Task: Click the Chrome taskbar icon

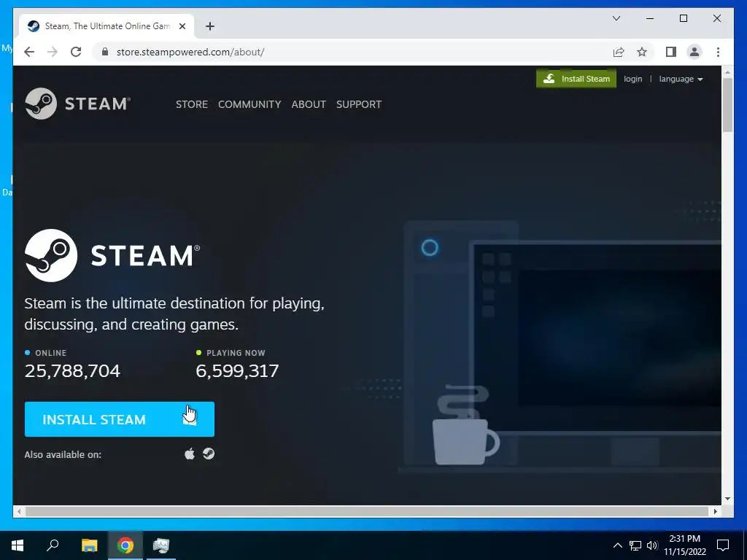Action: 125,545
